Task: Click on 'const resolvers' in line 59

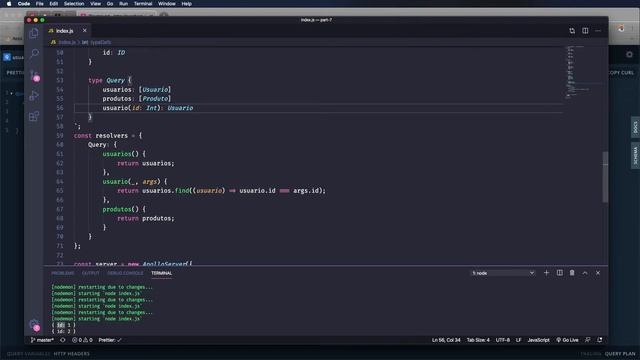Action: pyautogui.click(x=101, y=136)
